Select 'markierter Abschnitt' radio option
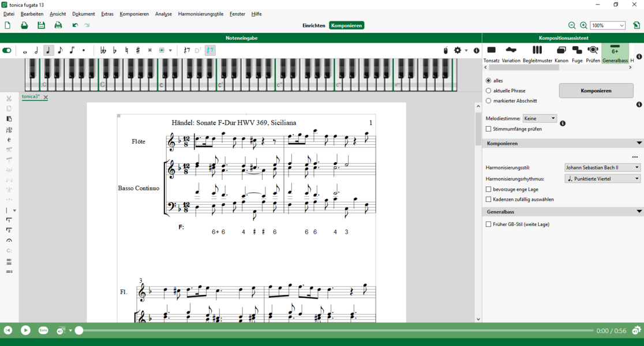This screenshot has height=346, width=644. click(x=488, y=100)
